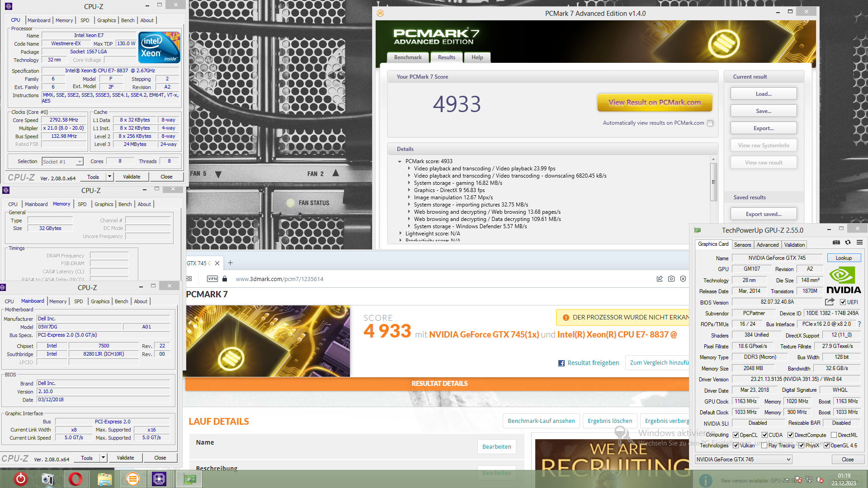This screenshot has width=868, height=488.
Task: Toggle the OpenCL checkbox
Action: (736, 435)
